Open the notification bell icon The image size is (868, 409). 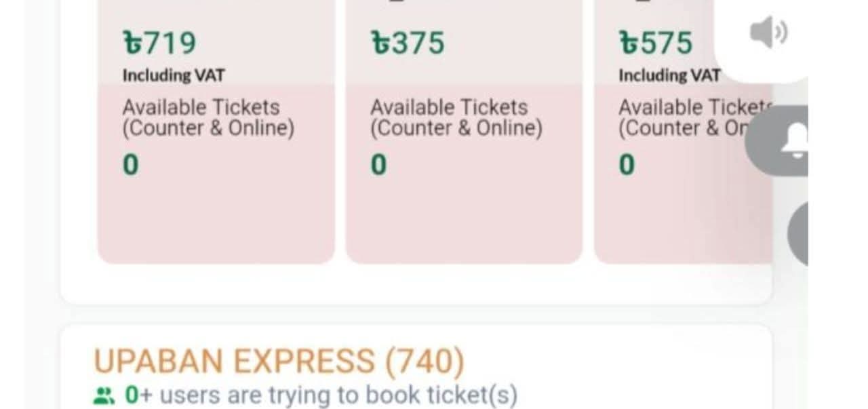(x=792, y=142)
